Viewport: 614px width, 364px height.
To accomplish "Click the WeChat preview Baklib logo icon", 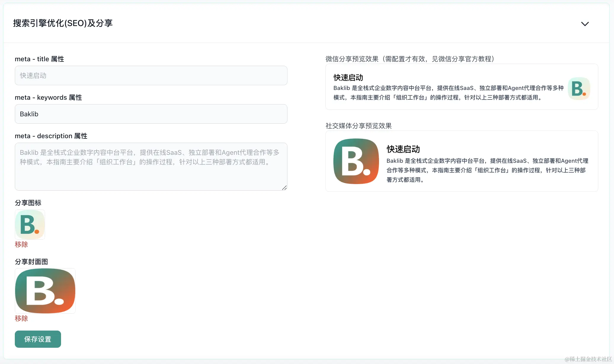I will tap(579, 88).
